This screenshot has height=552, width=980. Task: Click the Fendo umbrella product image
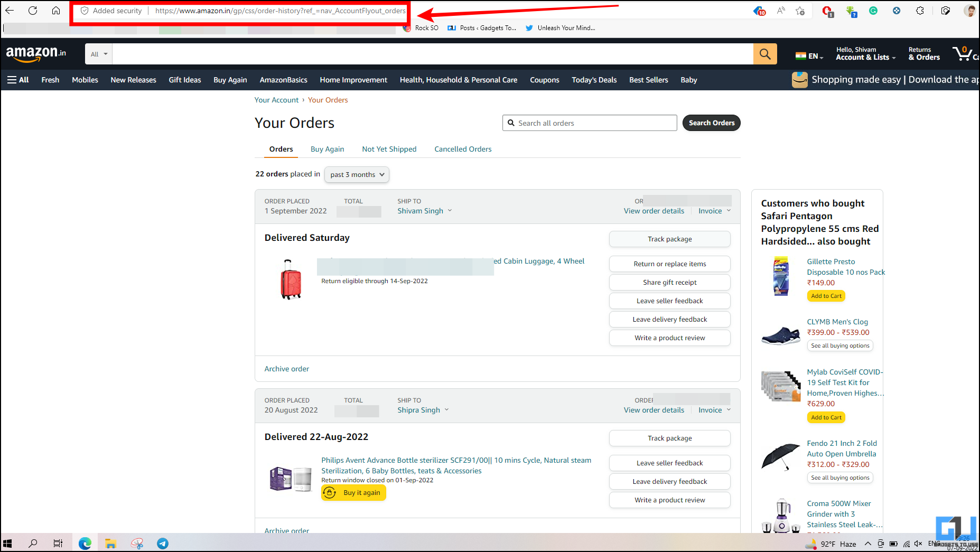coord(781,456)
